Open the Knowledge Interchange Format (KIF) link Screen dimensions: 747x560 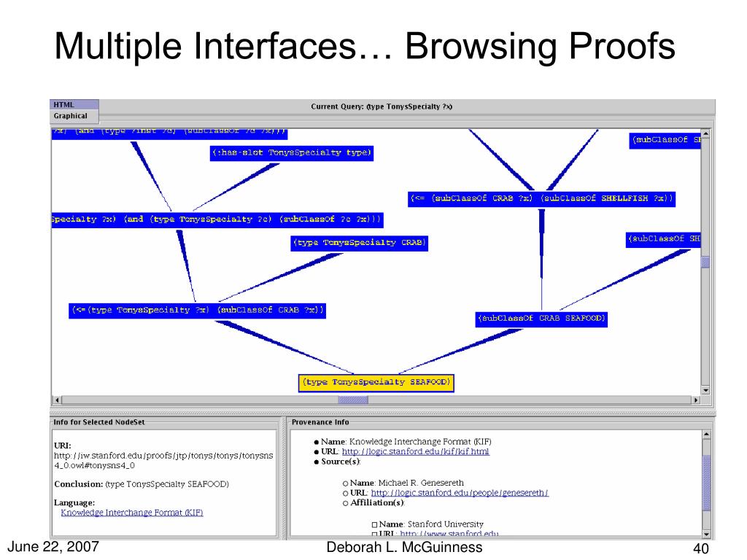pos(132,513)
